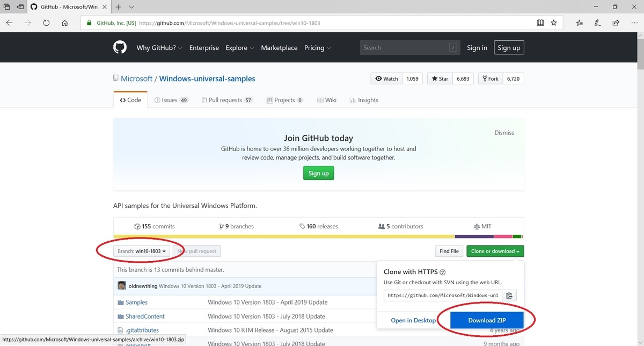Viewport: 644px width, 346px height.
Task: Expand the Explore dropdown menu
Action: point(240,48)
